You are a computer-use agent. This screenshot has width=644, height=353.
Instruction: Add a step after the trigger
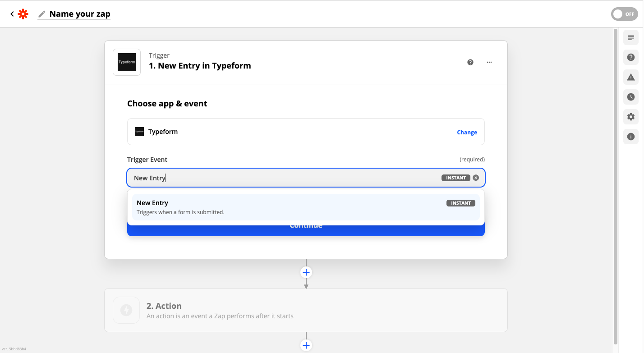tap(306, 272)
